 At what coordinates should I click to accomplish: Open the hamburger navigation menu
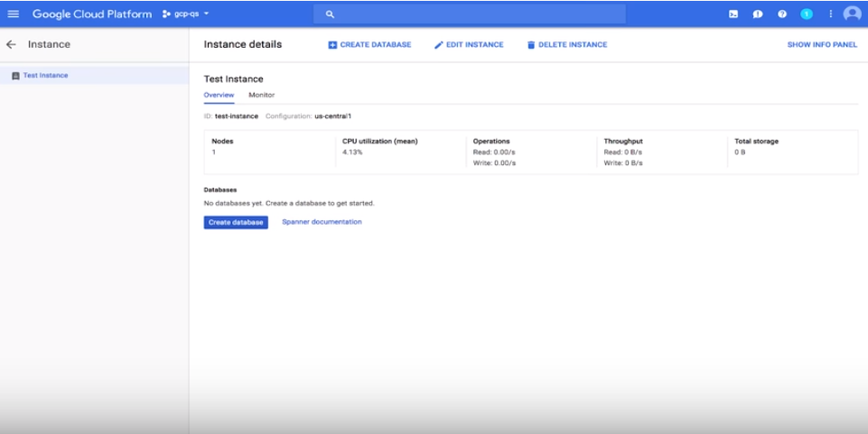pyautogui.click(x=14, y=14)
